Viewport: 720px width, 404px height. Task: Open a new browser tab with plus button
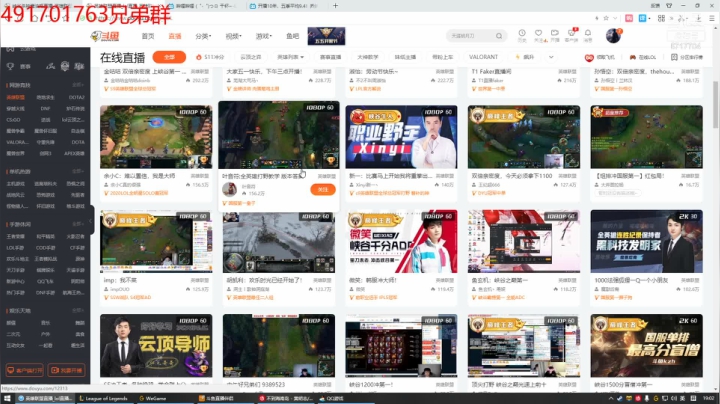[336, 6]
